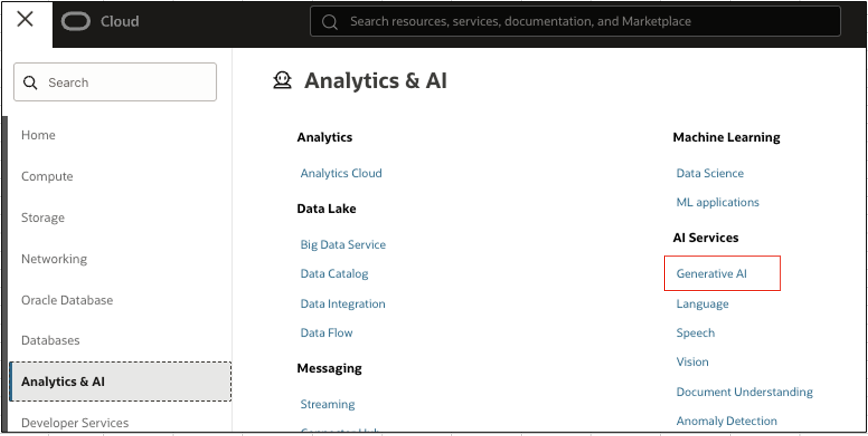Click the Data Lake section heading
The width and height of the screenshot is (868, 436).
tap(326, 208)
